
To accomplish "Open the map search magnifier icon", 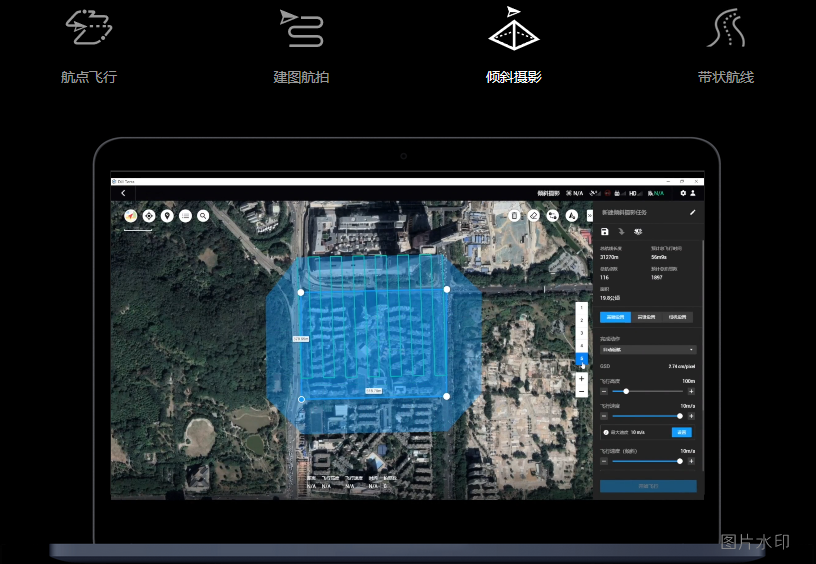I will (203, 215).
